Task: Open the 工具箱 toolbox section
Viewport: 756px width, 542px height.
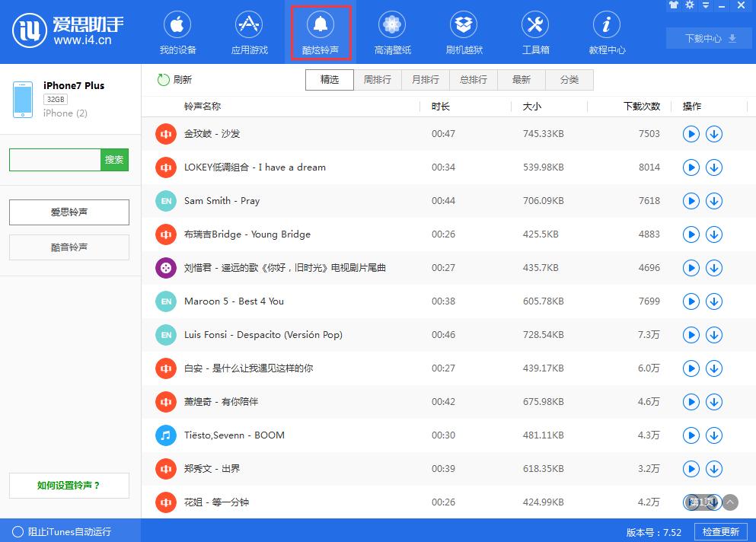Action: [534, 32]
